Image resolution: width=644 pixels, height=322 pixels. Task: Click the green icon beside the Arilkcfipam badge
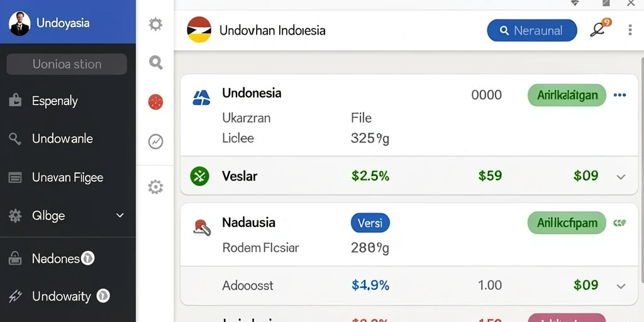[619, 223]
